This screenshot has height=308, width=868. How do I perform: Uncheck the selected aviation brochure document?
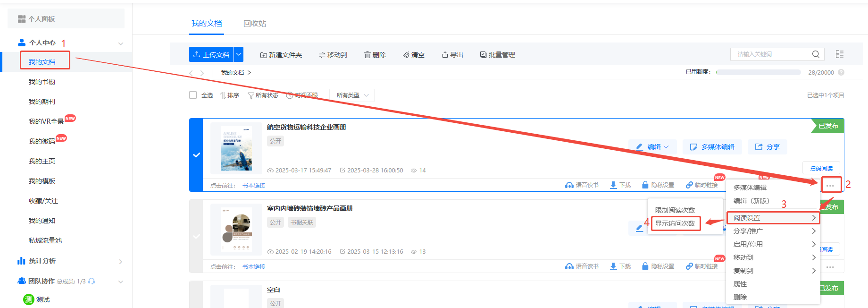(x=196, y=155)
